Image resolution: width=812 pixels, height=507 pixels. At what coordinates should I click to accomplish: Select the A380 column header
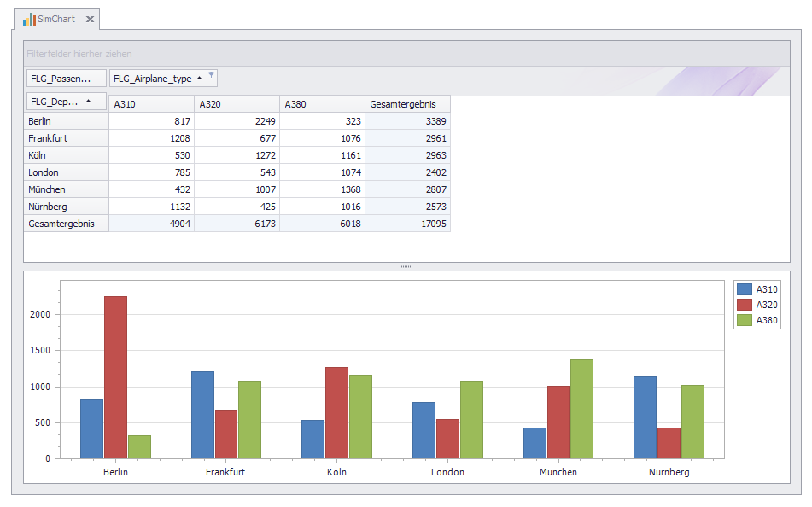[x=322, y=104]
